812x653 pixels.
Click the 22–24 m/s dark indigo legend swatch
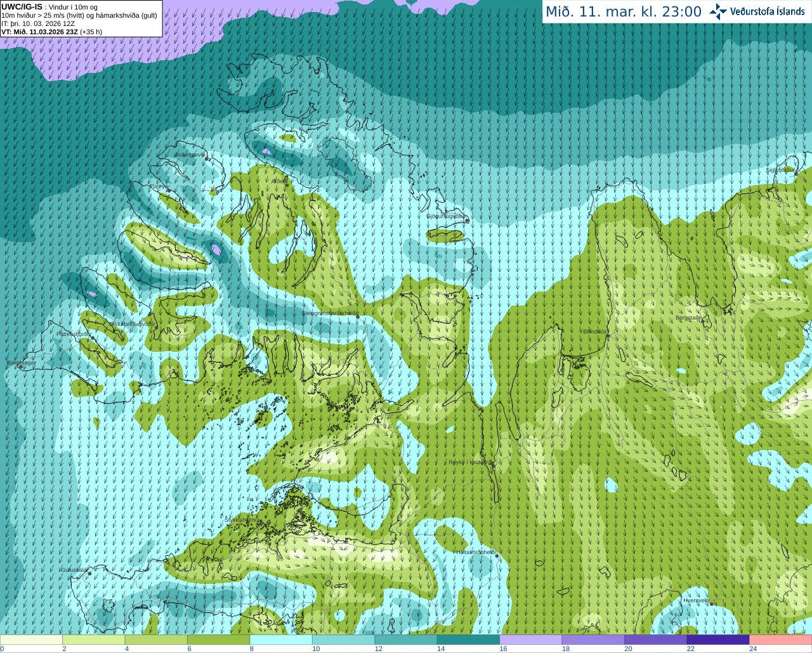718,640
